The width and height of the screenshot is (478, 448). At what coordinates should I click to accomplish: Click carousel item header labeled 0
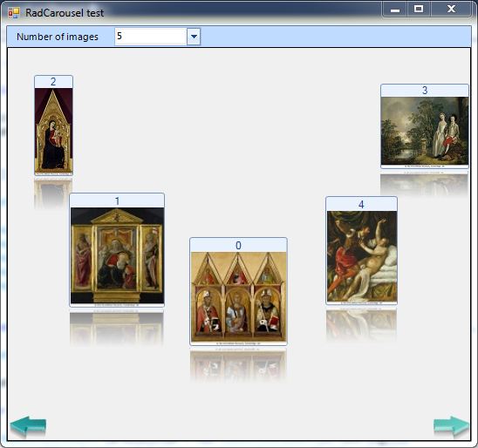coord(238,245)
